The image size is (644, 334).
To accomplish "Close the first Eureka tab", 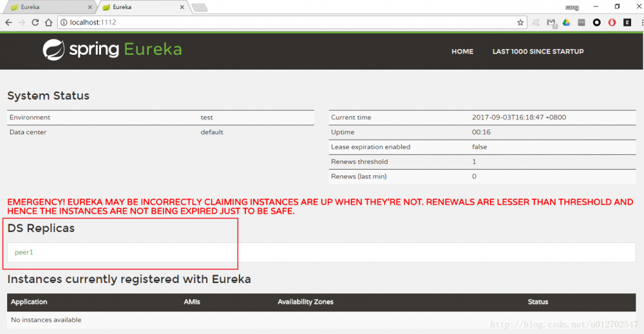I will [90, 7].
